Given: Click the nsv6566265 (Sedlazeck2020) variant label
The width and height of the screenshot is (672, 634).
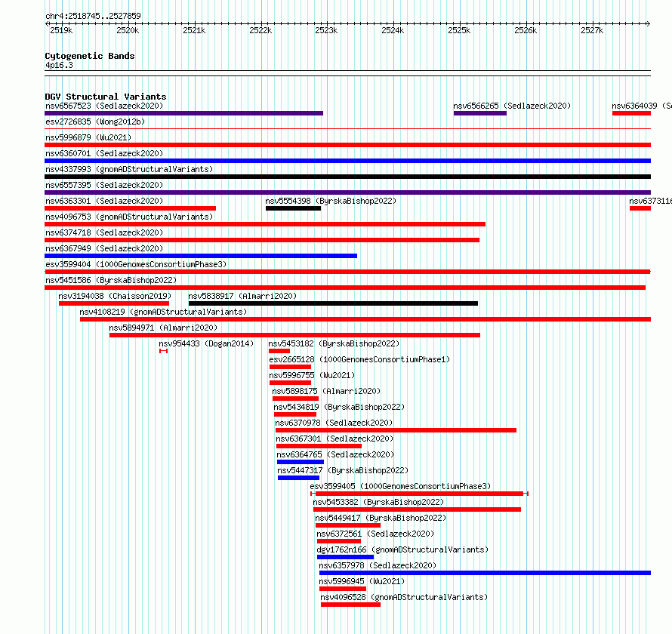Looking at the screenshot, I should tap(512, 106).
